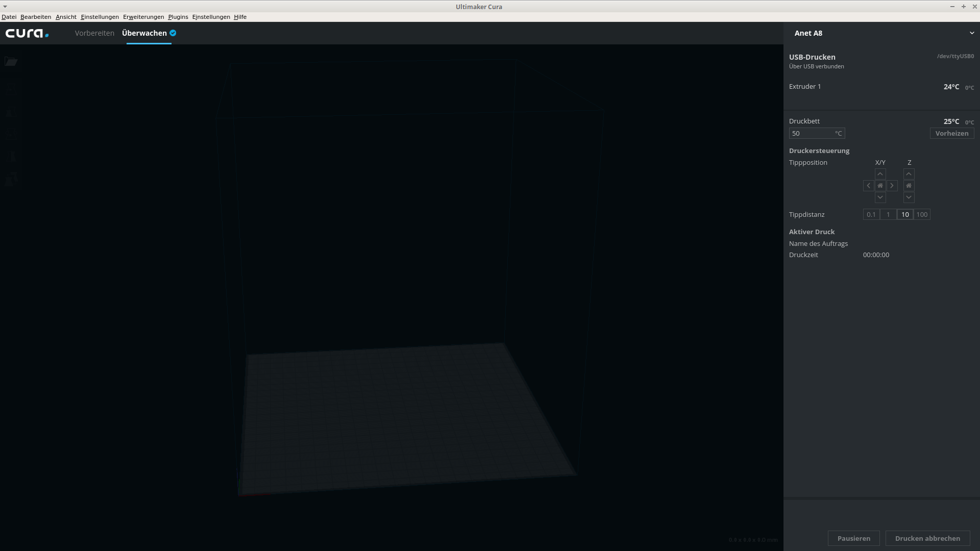Jog X/Y right with arrow
Image resolution: width=980 pixels, height=551 pixels.
tap(892, 186)
